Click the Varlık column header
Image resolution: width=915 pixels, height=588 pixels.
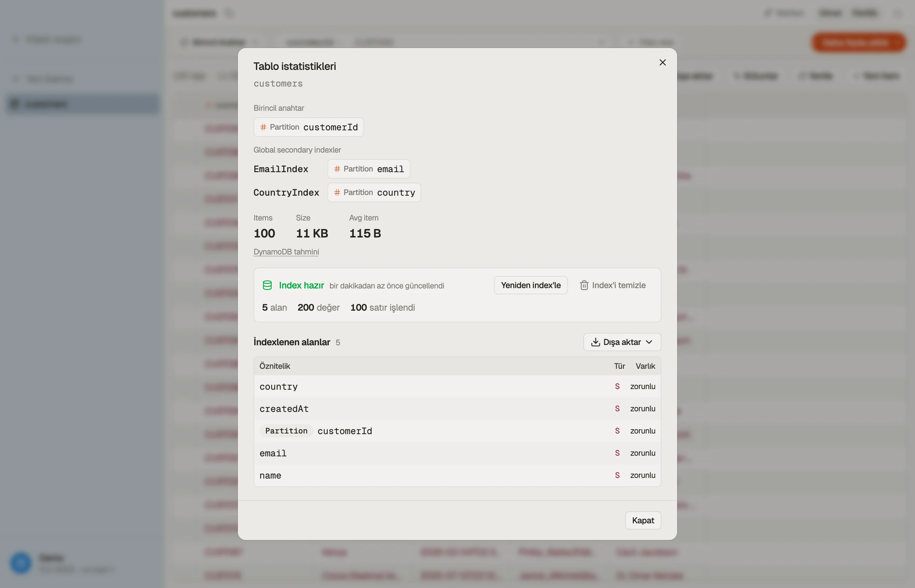click(645, 366)
